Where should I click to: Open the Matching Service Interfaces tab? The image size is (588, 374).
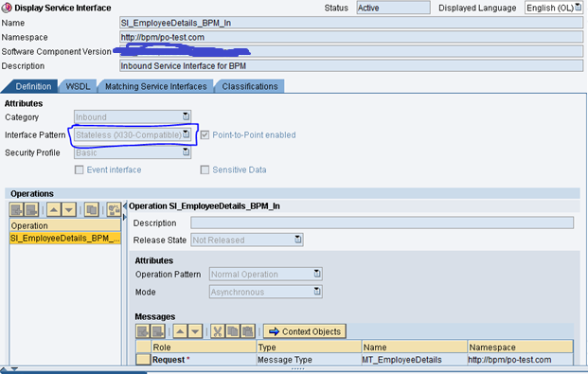click(x=155, y=86)
